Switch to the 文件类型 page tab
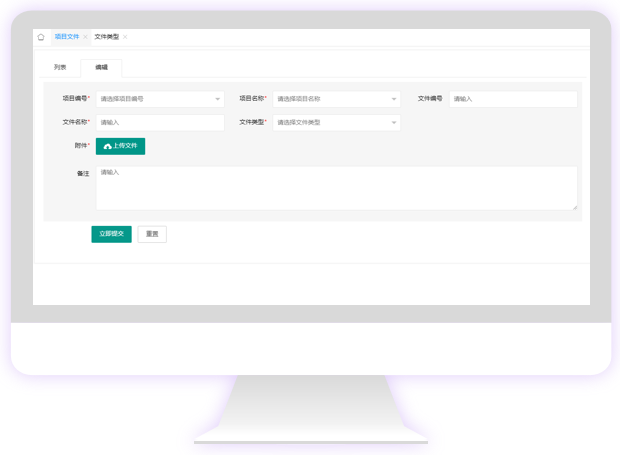 (x=106, y=37)
